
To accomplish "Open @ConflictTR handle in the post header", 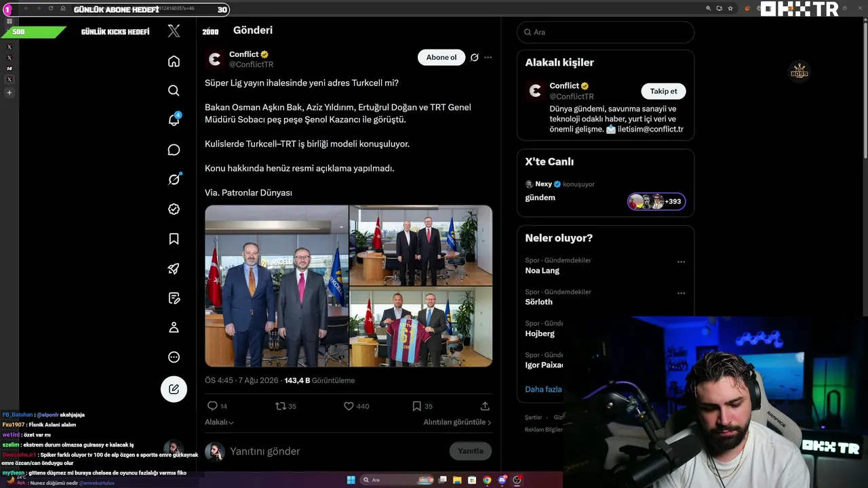I will [x=251, y=64].
